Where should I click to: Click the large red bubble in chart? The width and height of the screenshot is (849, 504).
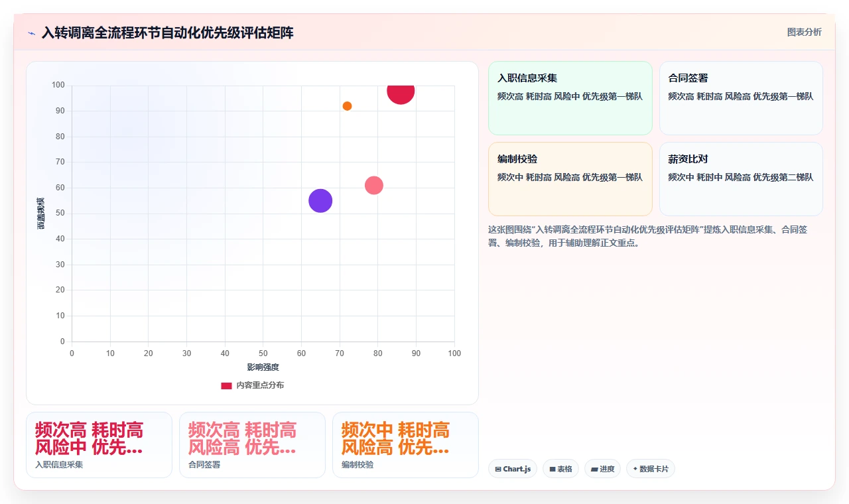coord(401,91)
